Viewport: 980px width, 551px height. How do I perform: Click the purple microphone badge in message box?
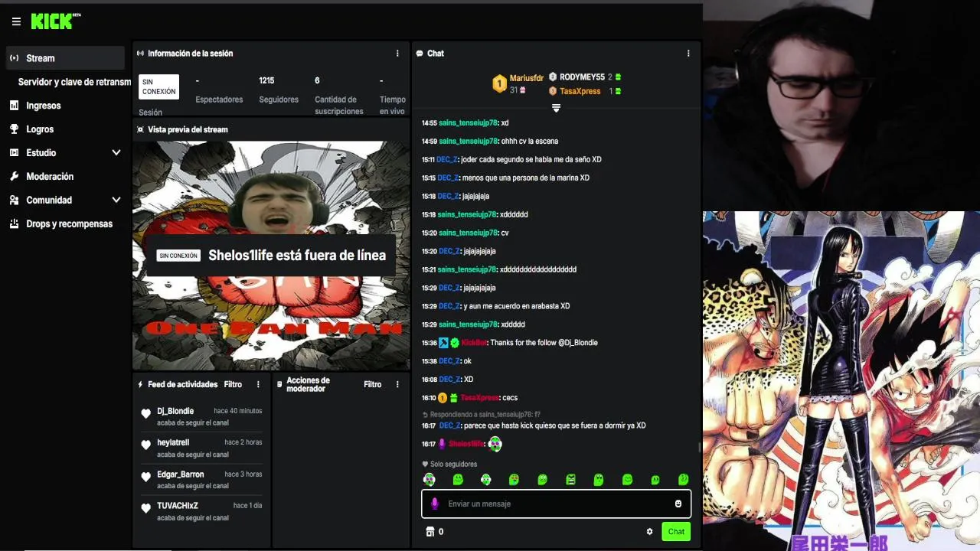click(435, 504)
